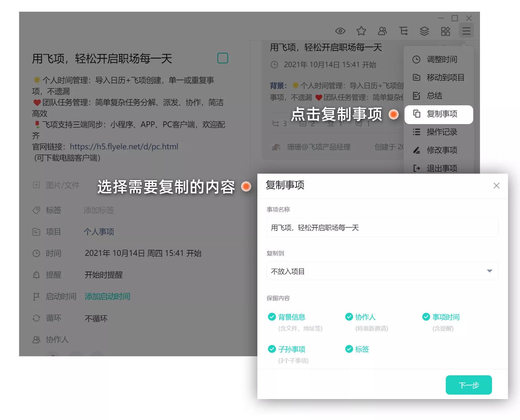
Task: Click the star favorite icon
Action: 361,31
